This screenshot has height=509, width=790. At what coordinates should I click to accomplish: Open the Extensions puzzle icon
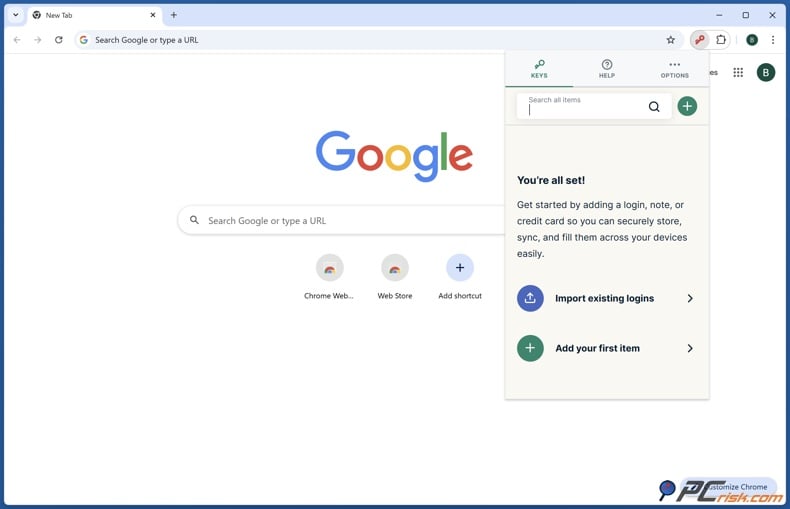[x=721, y=40]
